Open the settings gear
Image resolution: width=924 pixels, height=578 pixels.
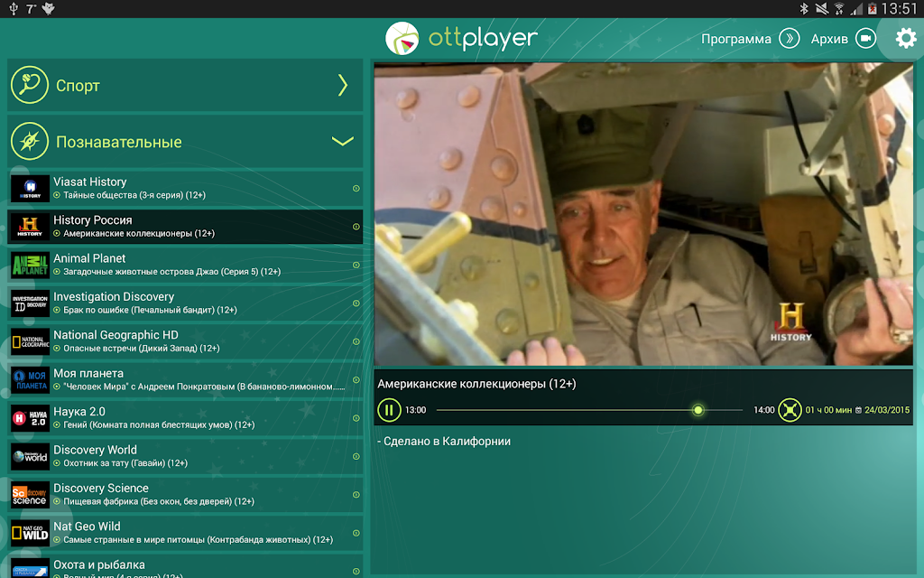click(x=906, y=39)
